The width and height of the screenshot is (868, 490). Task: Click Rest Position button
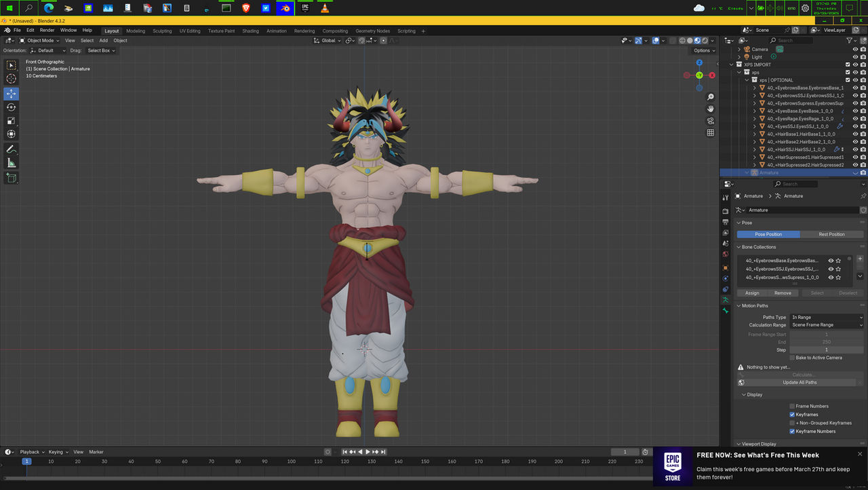click(832, 234)
